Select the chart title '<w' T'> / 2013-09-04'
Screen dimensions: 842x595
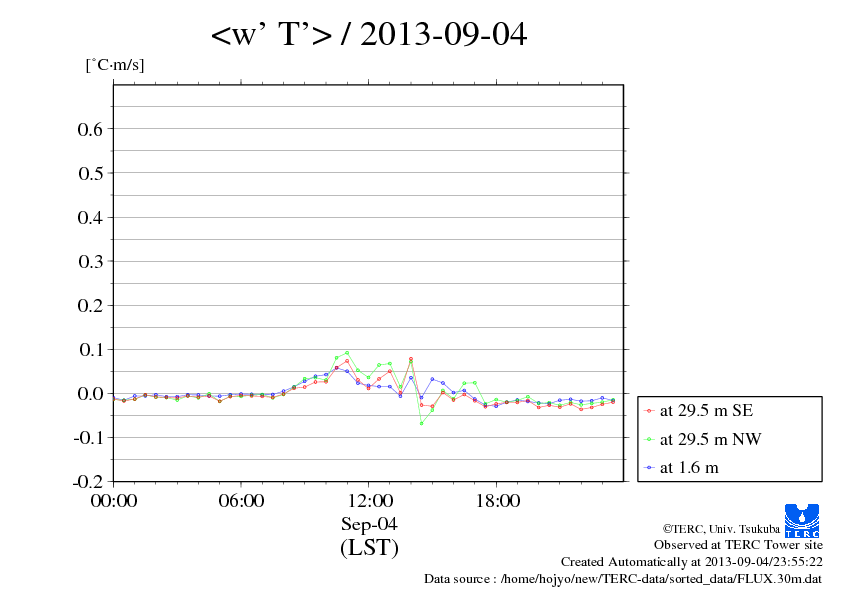369,34
